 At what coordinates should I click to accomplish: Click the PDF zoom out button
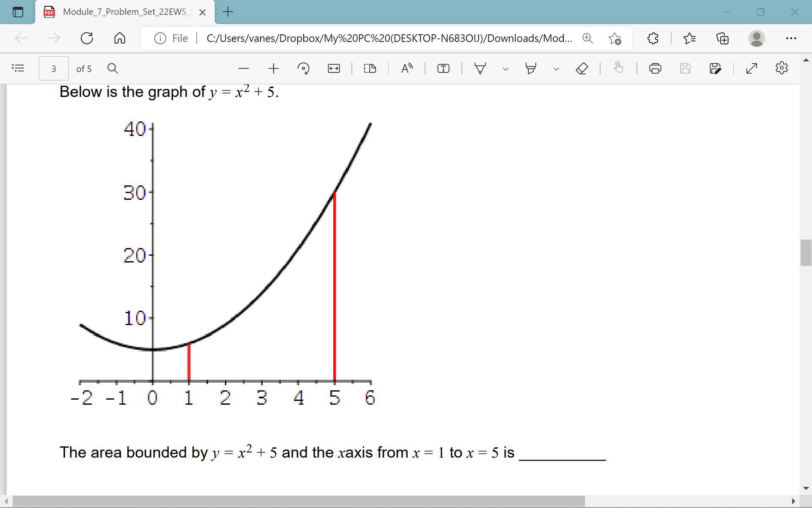pos(244,68)
